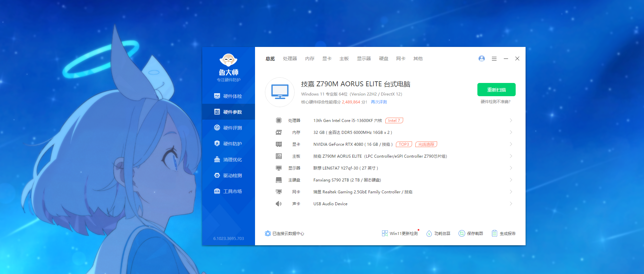Image resolution: width=644 pixels, height=274 pixels.
Task: Open 硬件评测 in the sidebar
Action: point(228,128)
